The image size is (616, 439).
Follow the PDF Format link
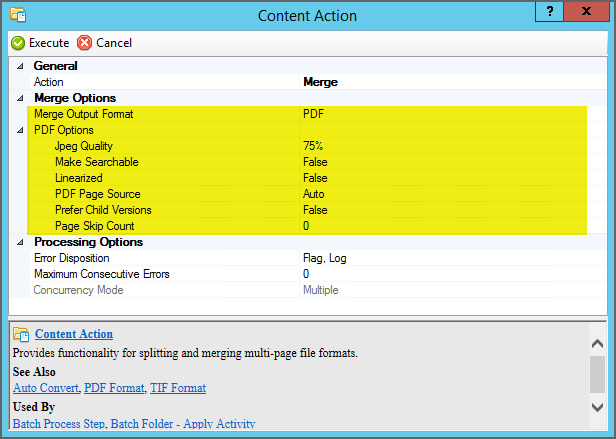click(114, 388)
